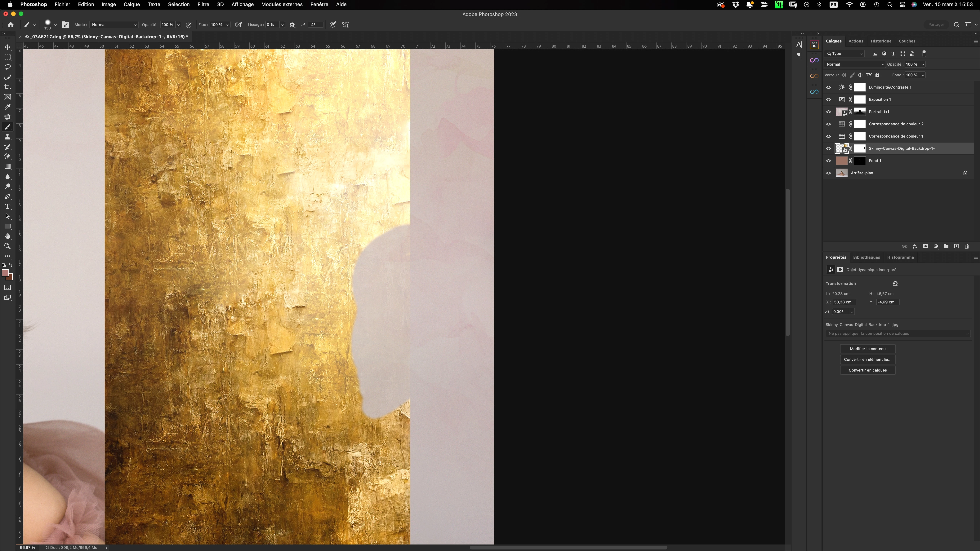Select the Crop tool

click(x=8, y=87)
